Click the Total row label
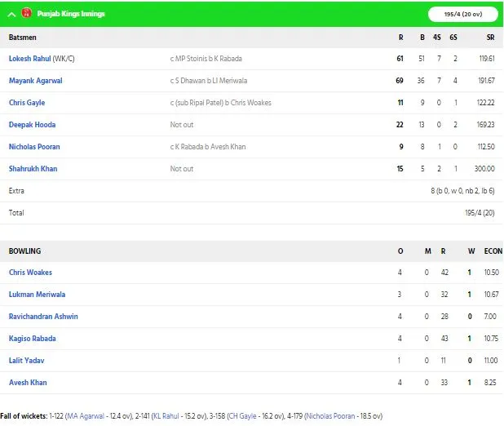This screenshot has width=504, height=426. pos(16,213)
